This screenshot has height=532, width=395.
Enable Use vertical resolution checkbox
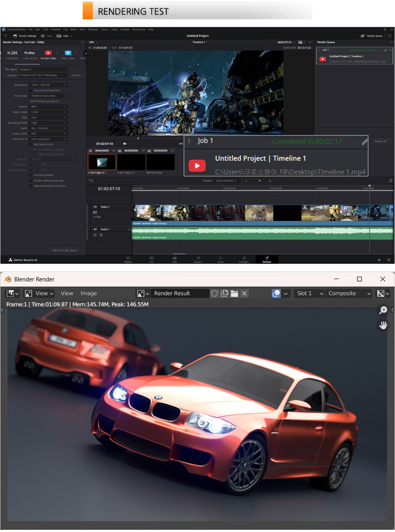click(31, 91)
